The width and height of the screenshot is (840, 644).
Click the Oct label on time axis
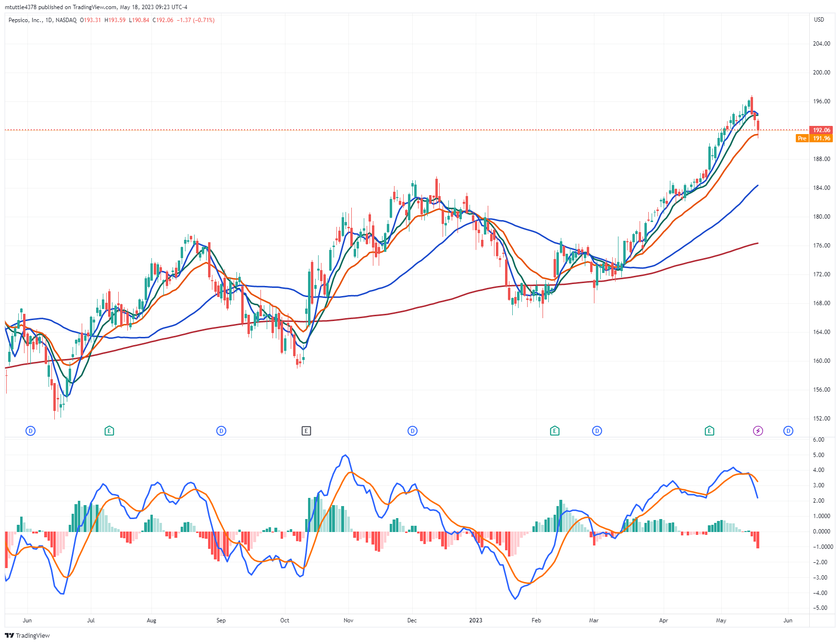284,620
